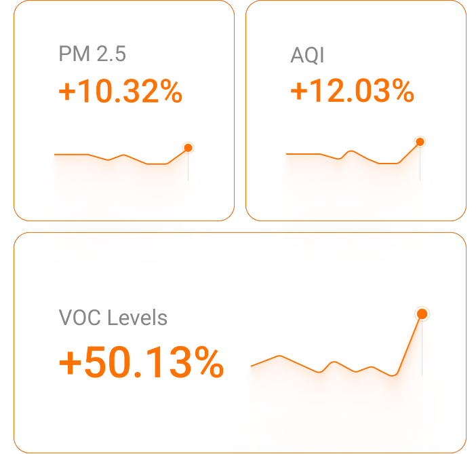Click the vertical marker line below PM 2.5 endpoint

(x=188, y=168)
